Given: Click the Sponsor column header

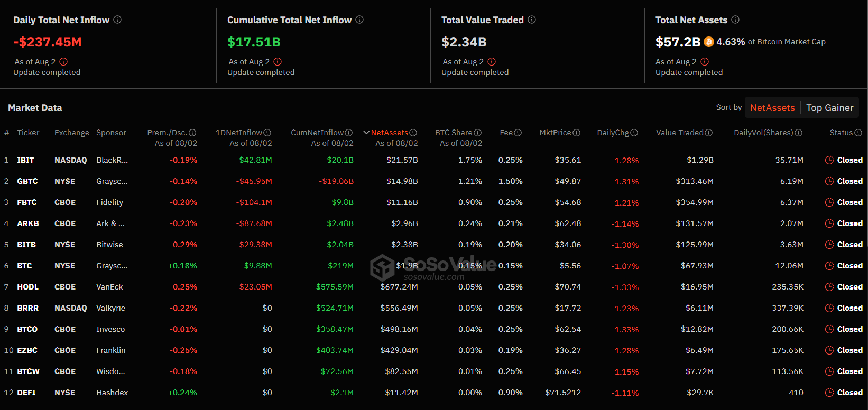Looking at the screenshot, I should click(x=111, y=133).
